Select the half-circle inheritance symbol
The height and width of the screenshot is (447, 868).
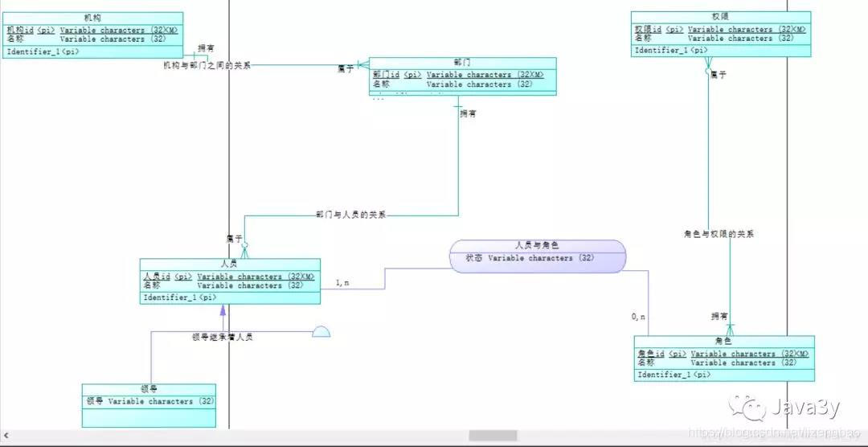[x=321, y=331]
